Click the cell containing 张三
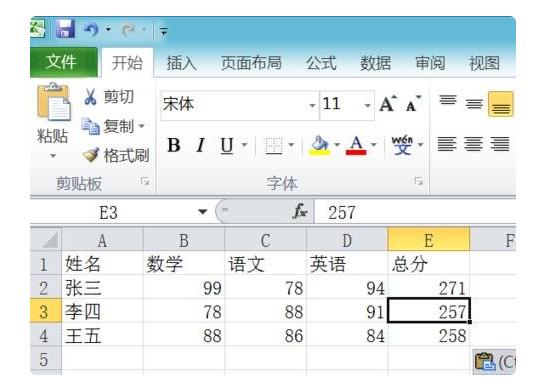The height and width of the screenshot is (385, 547). coord(103,288)
